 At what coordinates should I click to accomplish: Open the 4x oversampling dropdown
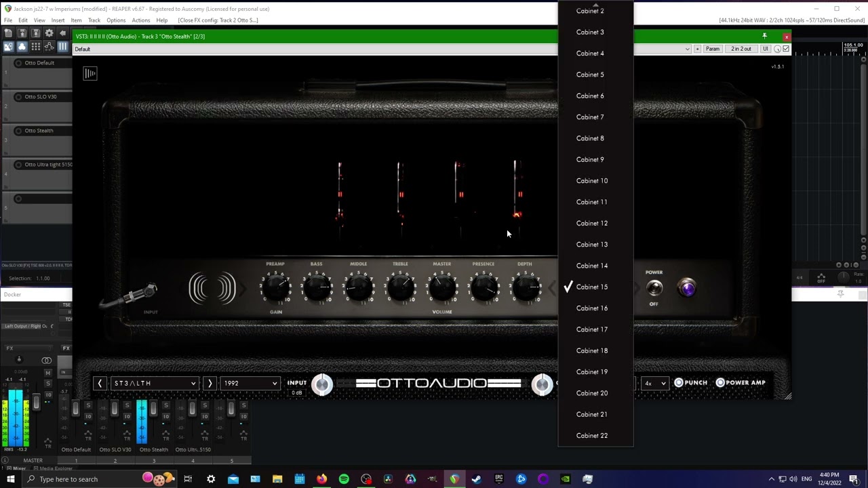[x=655, y=383]
